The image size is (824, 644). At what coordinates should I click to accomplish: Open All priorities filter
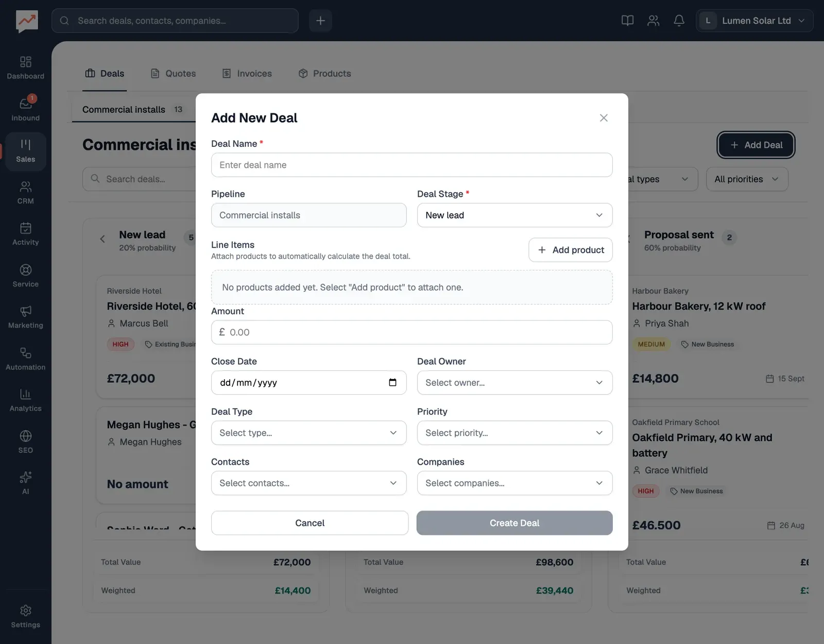click(x=747, y=179)
